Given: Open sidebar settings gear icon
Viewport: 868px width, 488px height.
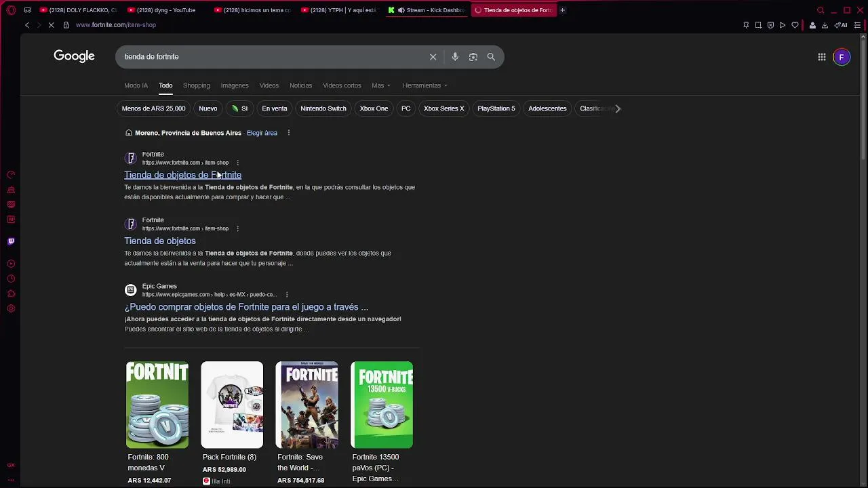Looking at the screenshot, I should point(11,308).
